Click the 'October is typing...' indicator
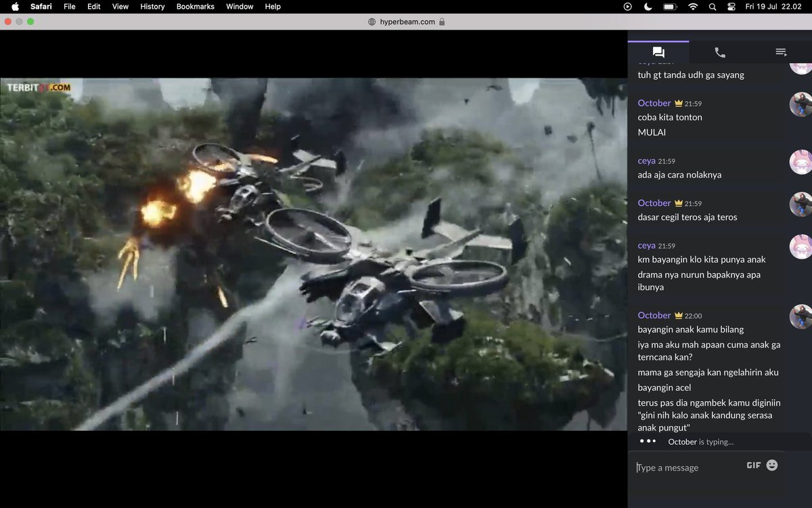The image size is (812, 508). (700, 442)
